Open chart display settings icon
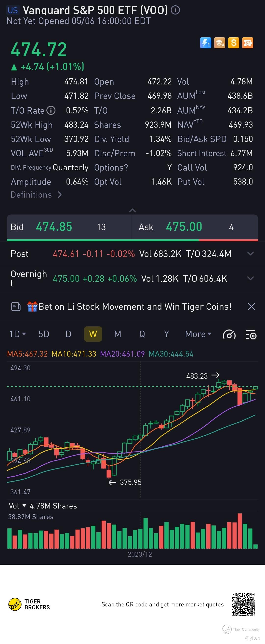Viewport: 265px width, 644px height. [251, 334]
